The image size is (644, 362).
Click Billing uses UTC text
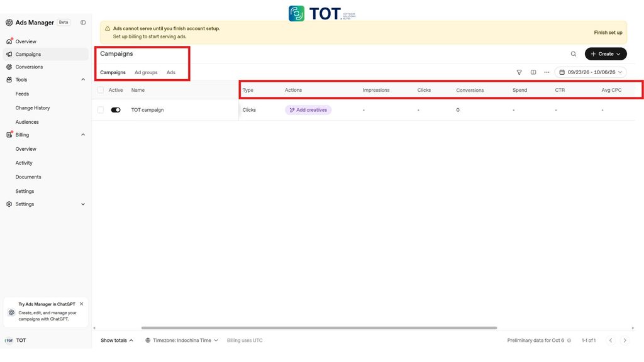245,340
